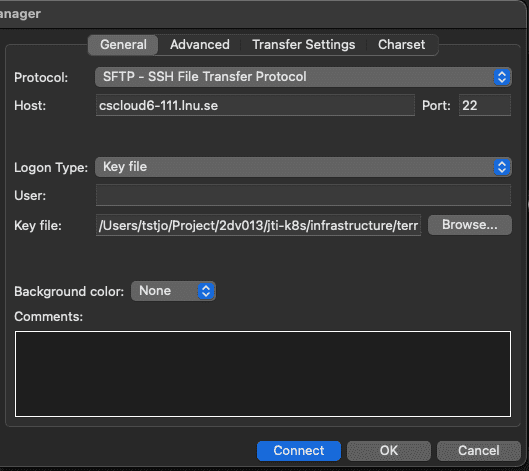Click the Browse button for key file
The height and width of the screenshot is (471, 529).
click(470, 225)
